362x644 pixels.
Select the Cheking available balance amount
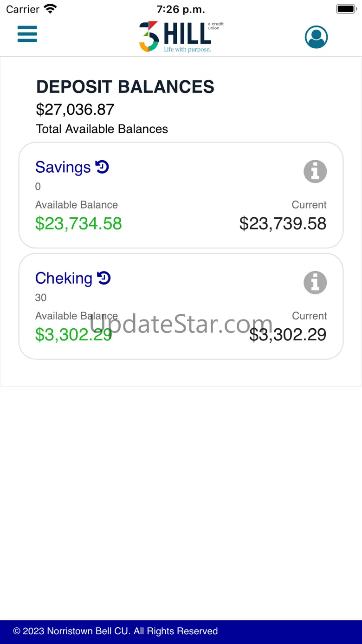tap(74, 335)
